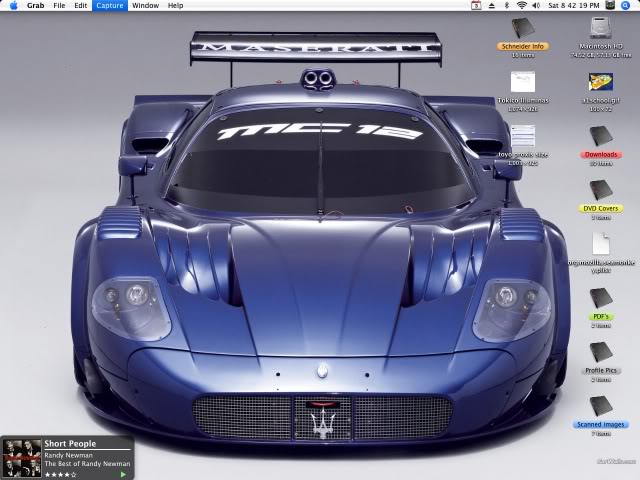The width and height of the screenshot is (640, 480).
Task: Click the PDF's green label text
Action: click(x=601, y=316)
